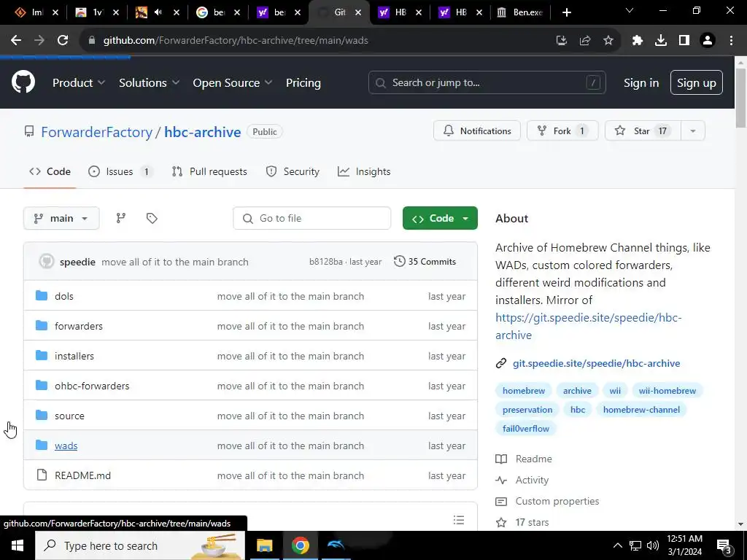Open the dols folder

64,296
